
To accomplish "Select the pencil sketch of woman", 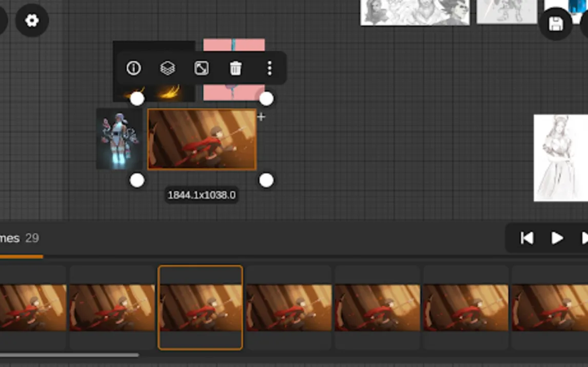I will tap(560, 157).
